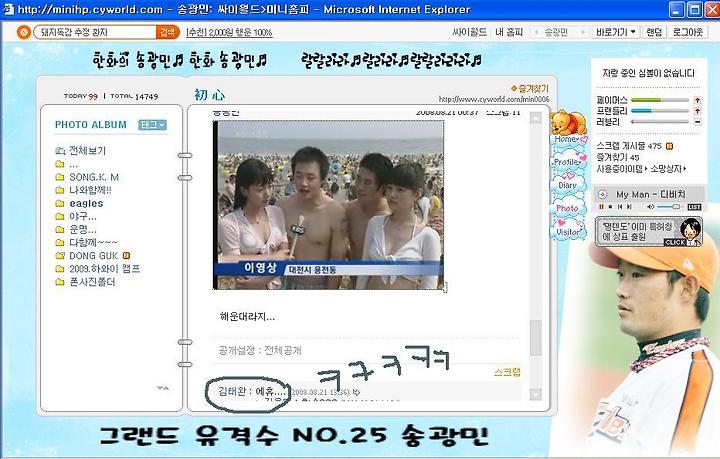Open the SONG.K. M folder
The image size is (720, 459).
94,177
